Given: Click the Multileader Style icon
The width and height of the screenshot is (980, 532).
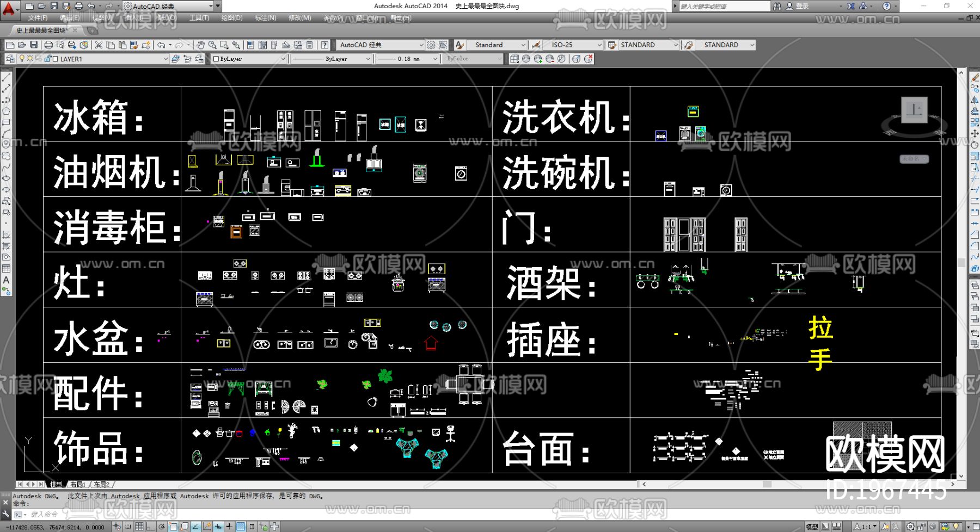Looking at the screenshot, I should point(689,45).
